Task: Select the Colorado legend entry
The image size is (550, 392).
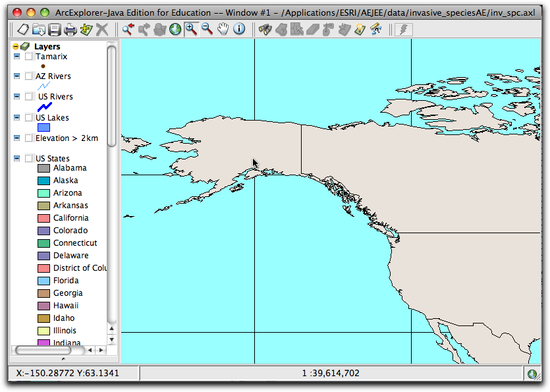Action: click(x=71, y=230)
